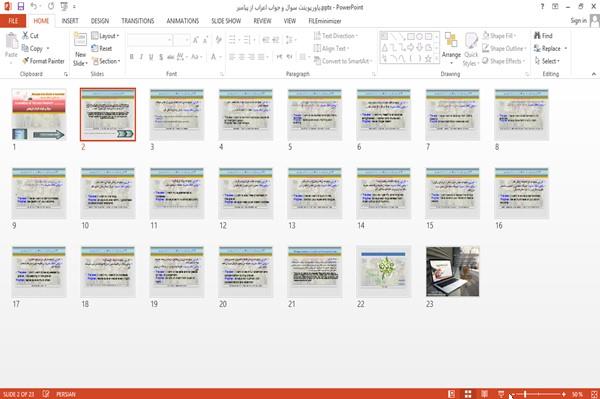Toggle Center paragraph alignment
The width and height of the screenshot is (600, 399).
pos(241,57)
